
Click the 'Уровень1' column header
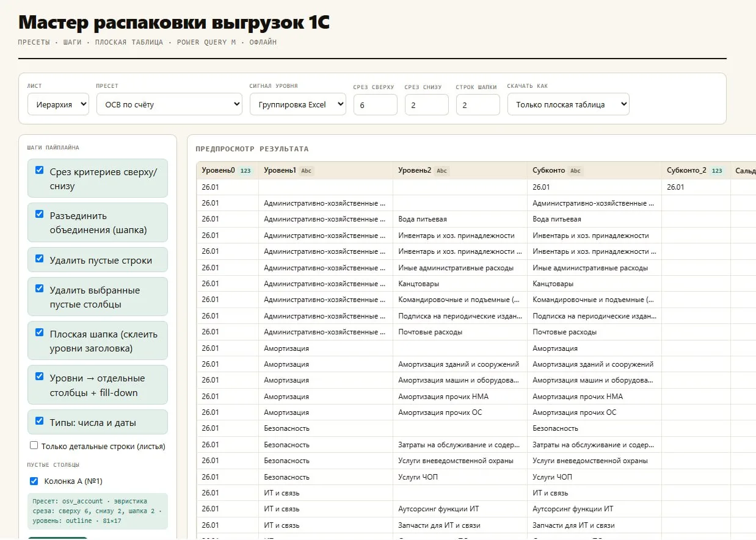(326, 170)
